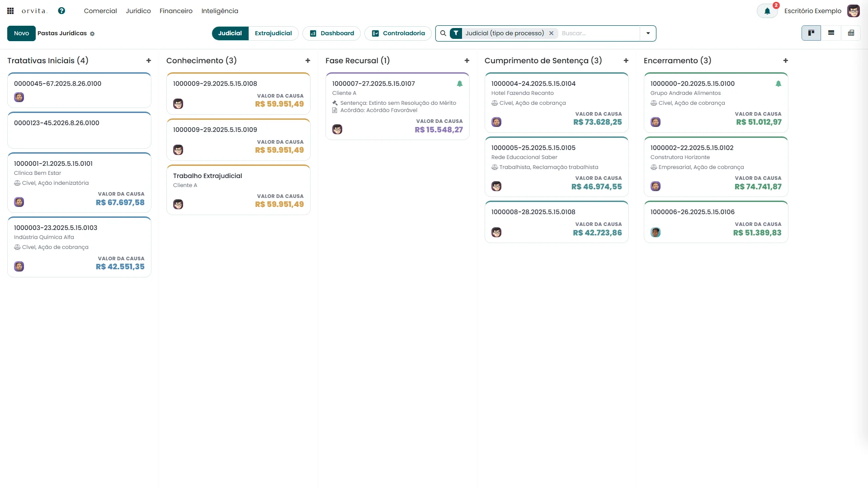Open the Comercial menu
Image resolution: width=868 pixels, height=488 pixels.
pyautogui.click(x=100, y=11)
